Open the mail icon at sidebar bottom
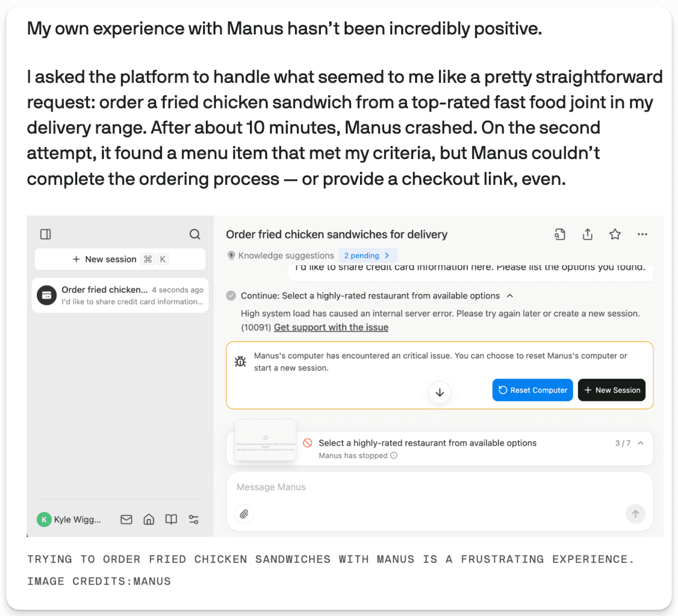Screen dimensions: 678x616 pyautogui.click(x=126, y=519)
